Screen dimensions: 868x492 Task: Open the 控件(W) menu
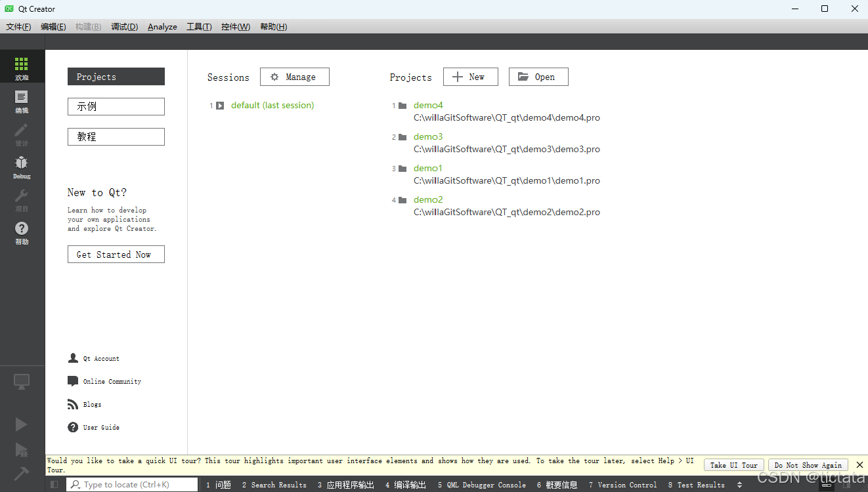pyautogui.click(x=236, y=27)
